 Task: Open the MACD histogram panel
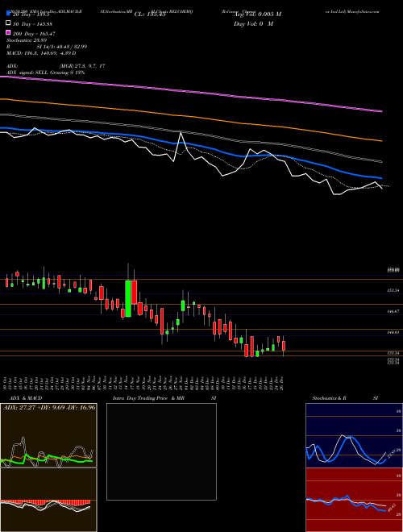[x=48, y=500]
